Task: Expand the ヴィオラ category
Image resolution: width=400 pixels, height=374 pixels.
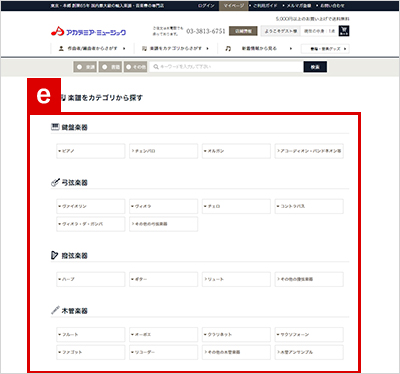Action: (164, 206)
